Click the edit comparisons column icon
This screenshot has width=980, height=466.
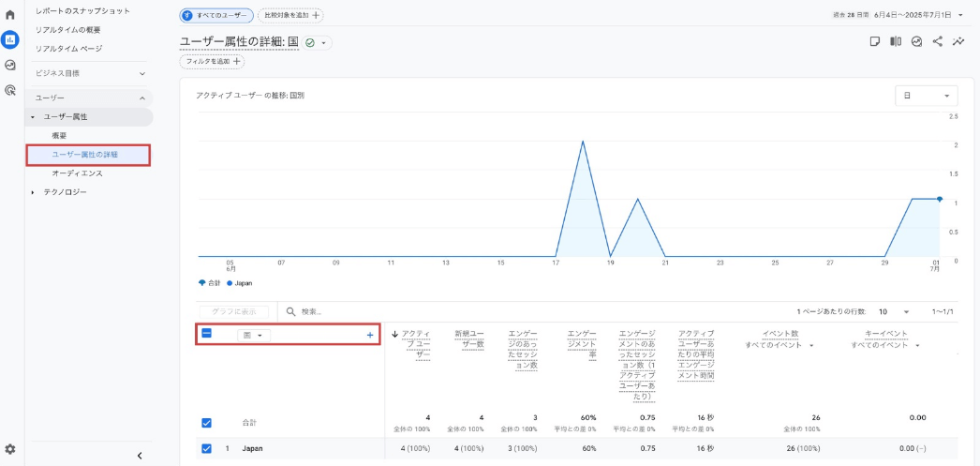[x=896, y=42]
